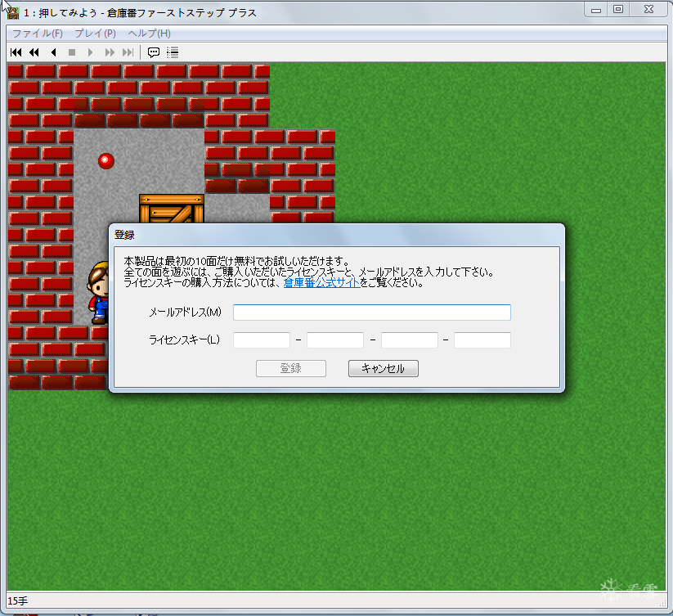Click the application icon in the title bar
Viewport: 673px width, 616px height.
[x=13, y=13]
